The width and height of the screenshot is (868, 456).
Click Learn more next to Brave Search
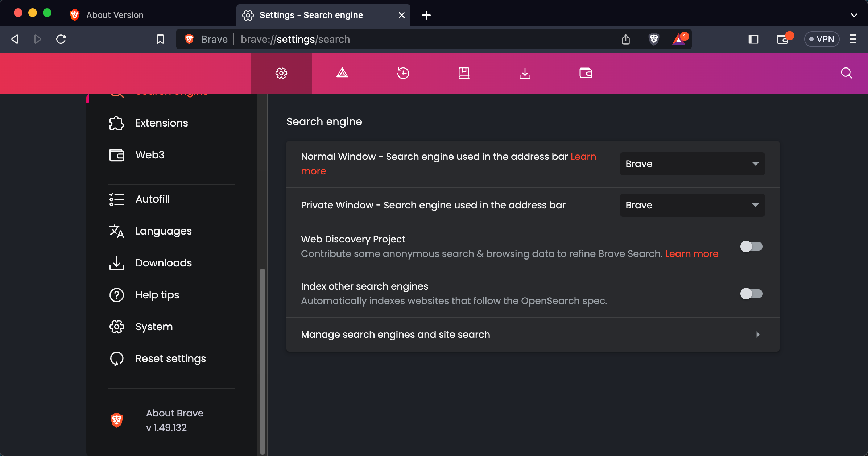click(x=691, y=254)
